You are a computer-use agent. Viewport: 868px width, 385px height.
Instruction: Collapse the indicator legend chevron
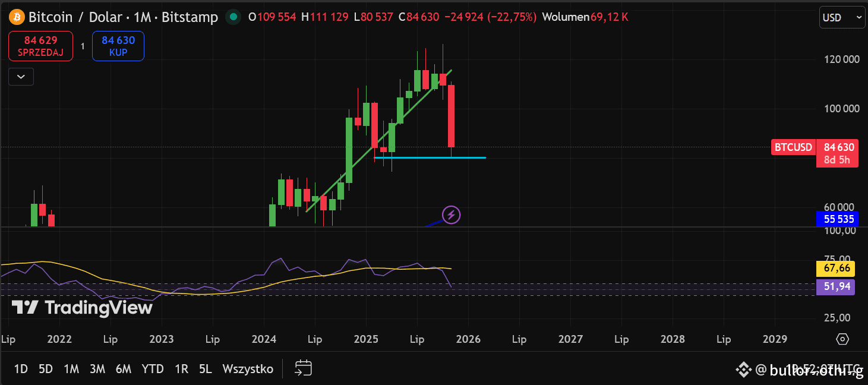21,77
